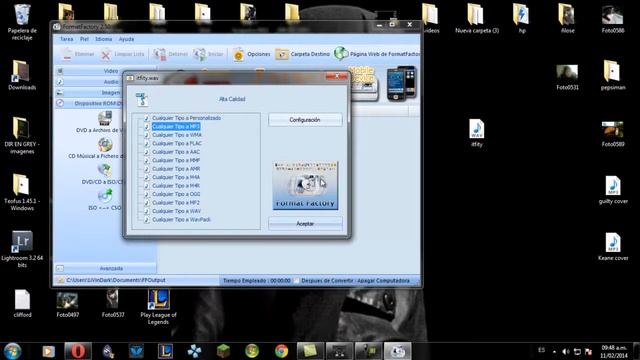
Task: Confirm with the Aceptar button
Action: (x=305, y=224)
